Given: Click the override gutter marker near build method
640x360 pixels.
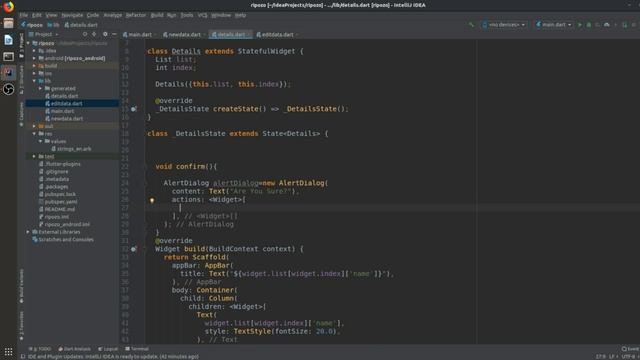Looking at the screenshot, I should 133,249.
